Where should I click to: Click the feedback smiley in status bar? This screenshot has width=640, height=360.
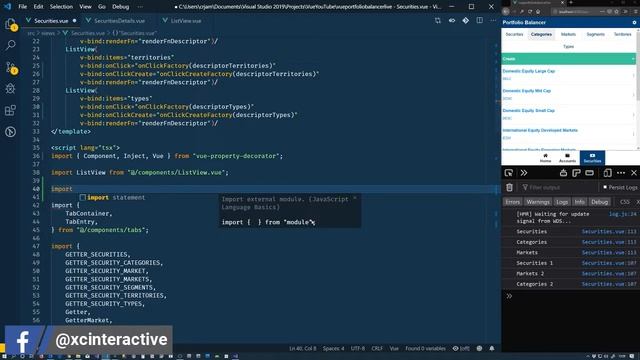click(x=479, y=348)
